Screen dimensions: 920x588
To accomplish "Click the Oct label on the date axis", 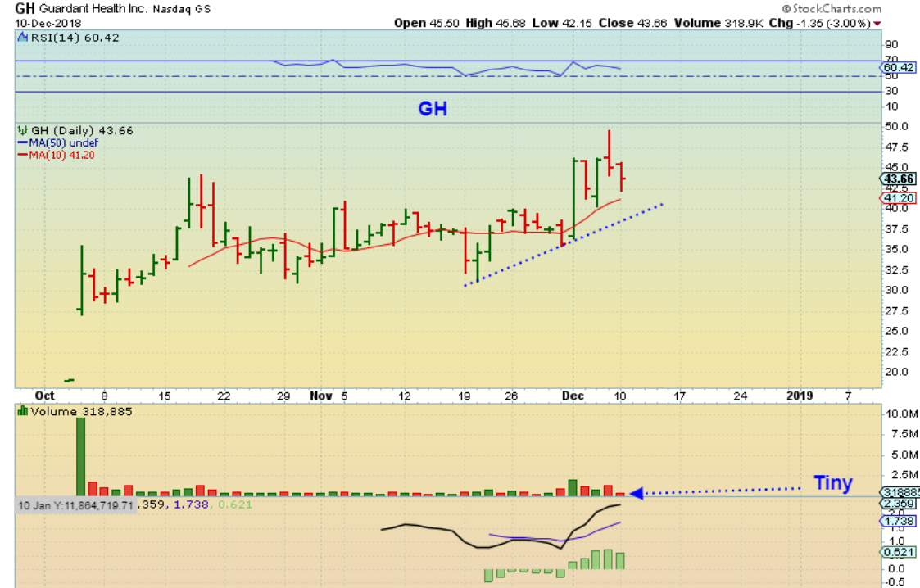I will click(44, 396).
